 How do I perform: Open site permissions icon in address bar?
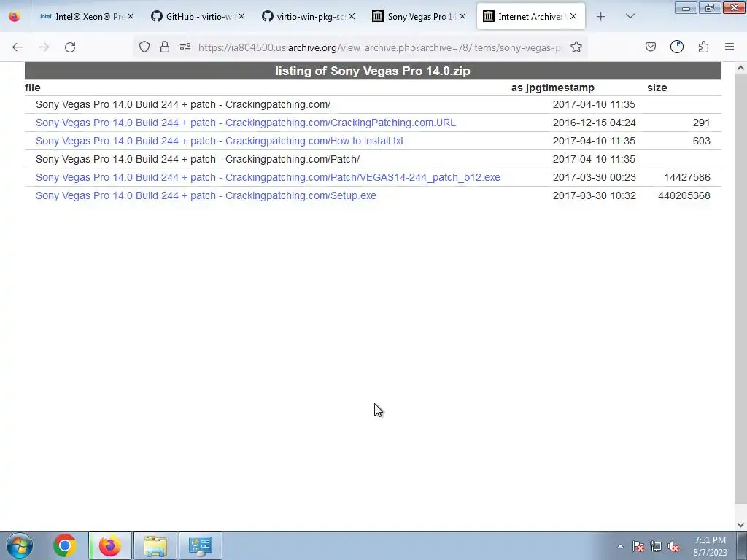click(x=185, y=47)
